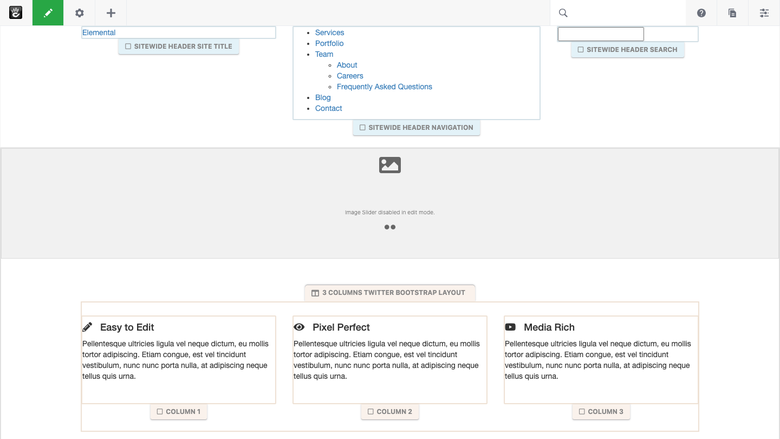Click the magnifier icon in the toolbar
Image resolution: width=780 pixels, height=439 pixels.
point(563,13)
